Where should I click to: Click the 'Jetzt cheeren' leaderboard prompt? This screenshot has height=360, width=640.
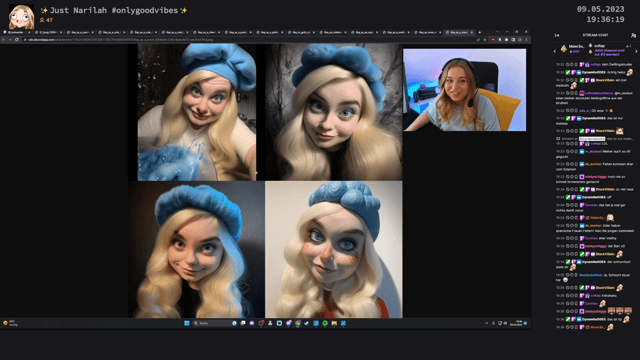[x=609, y=52]
